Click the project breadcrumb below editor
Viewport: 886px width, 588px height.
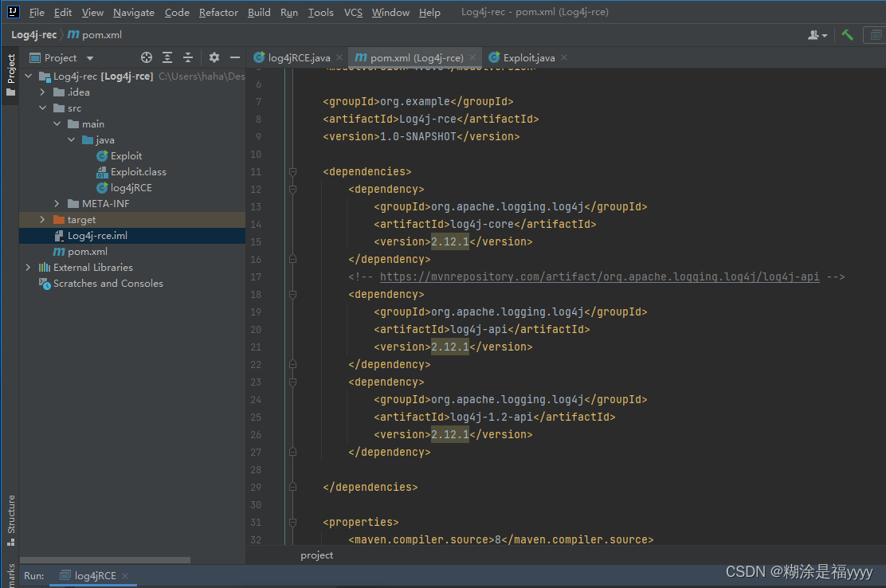pyautogui.click(x=316, y=555)
